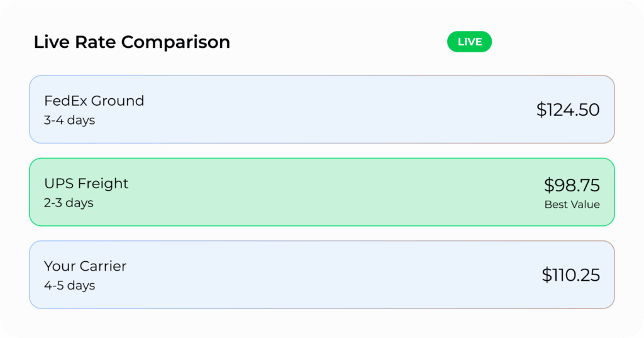Select the FedEx Ground carrier name

pos(94,101)
